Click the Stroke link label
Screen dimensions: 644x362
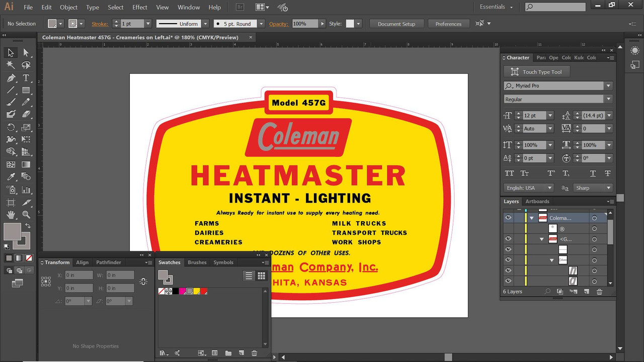(x=100, y=24)
